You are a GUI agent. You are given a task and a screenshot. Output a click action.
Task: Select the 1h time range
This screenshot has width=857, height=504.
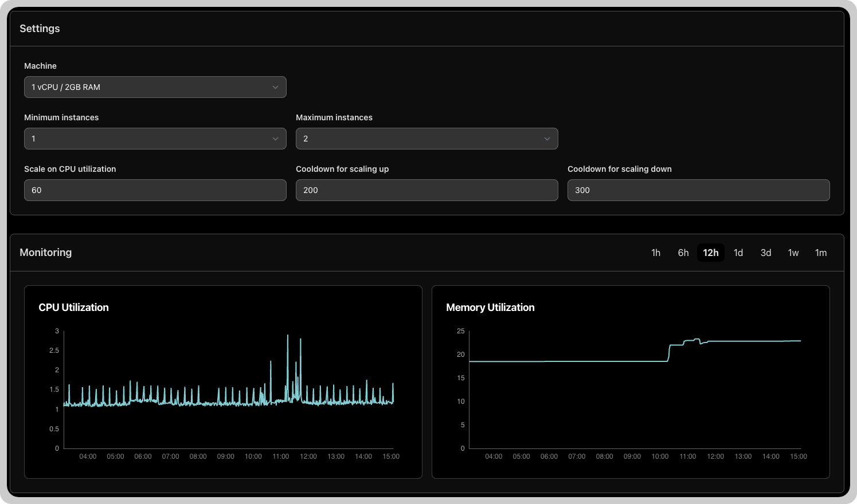(656, 253)
